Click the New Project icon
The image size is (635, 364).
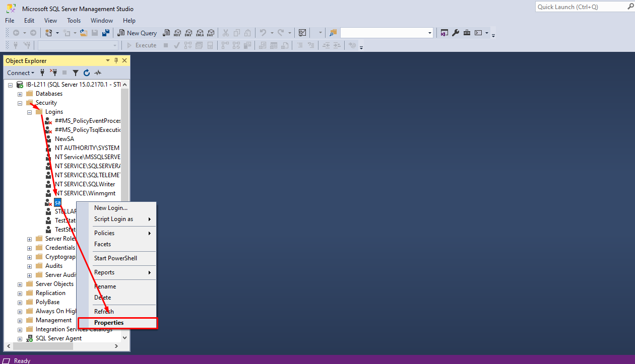49,33
